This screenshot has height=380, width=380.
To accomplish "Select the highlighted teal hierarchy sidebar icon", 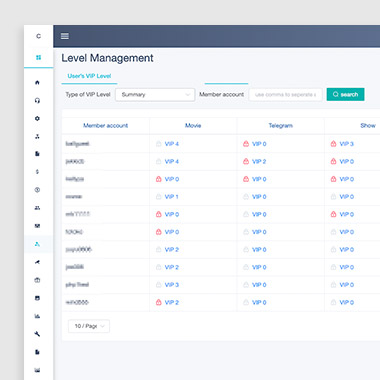I will [37, 244].
